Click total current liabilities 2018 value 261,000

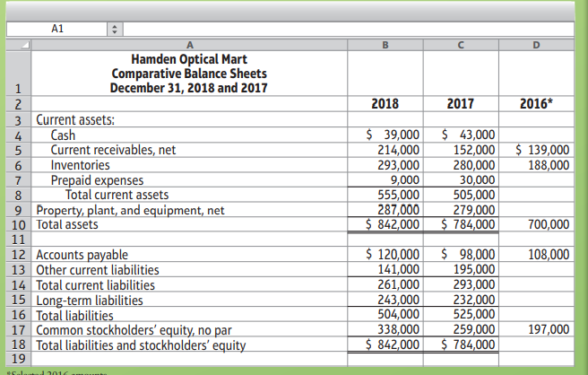(385, 284)
